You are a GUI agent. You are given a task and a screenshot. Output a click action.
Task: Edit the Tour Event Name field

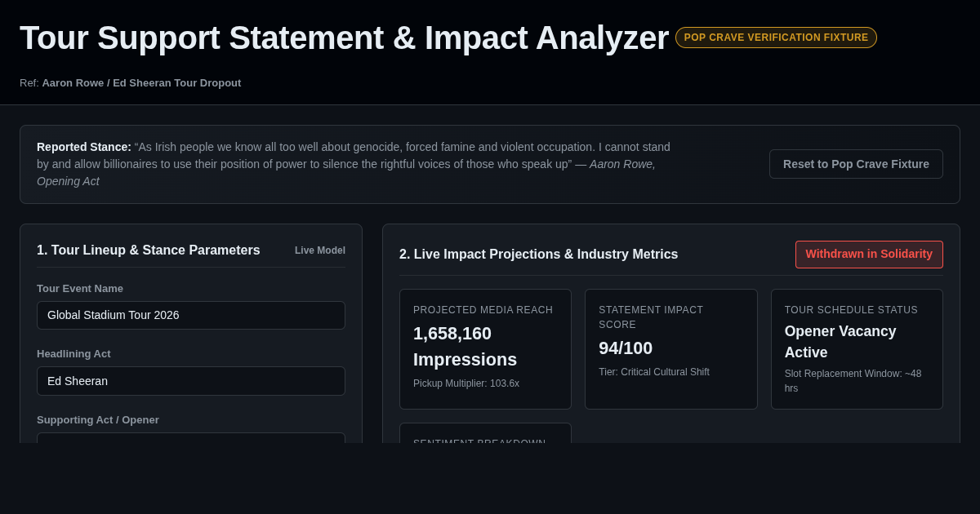pos(191,315)
